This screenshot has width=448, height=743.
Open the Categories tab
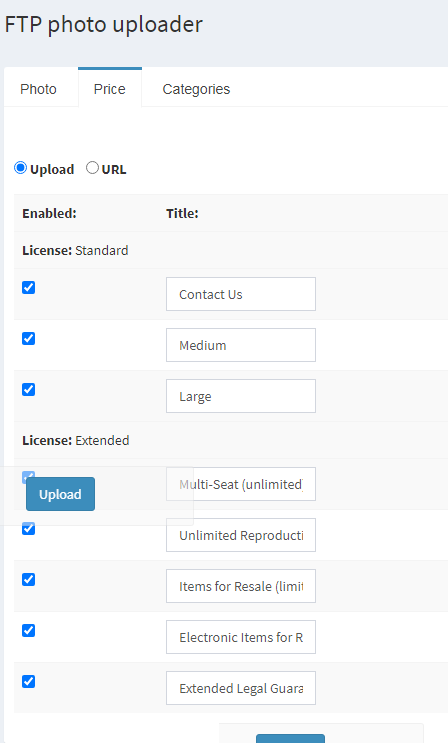point(196,89)
